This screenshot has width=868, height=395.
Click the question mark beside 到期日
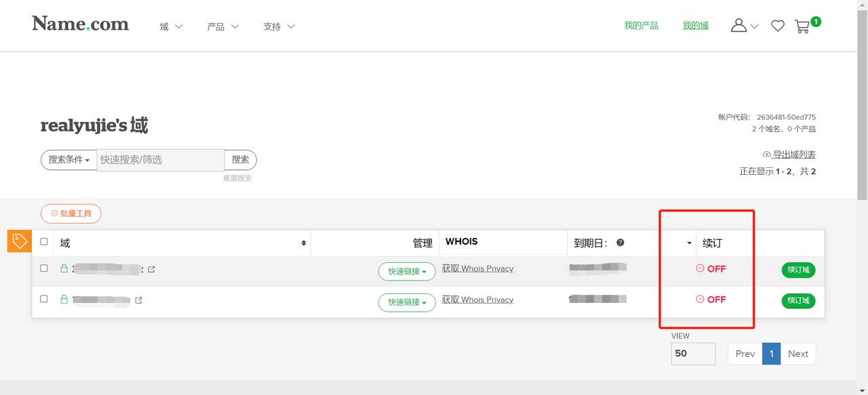[620, 243]
